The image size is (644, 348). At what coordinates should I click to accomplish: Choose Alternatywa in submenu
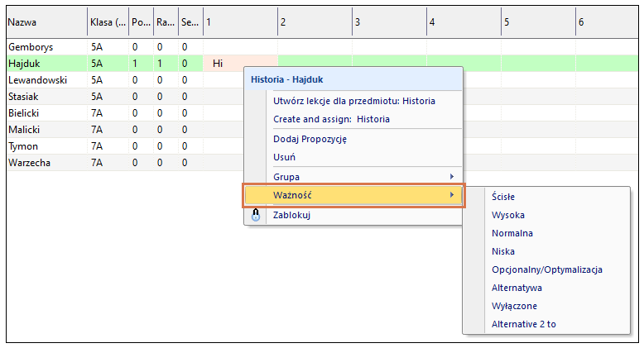[x=517, y=288]
